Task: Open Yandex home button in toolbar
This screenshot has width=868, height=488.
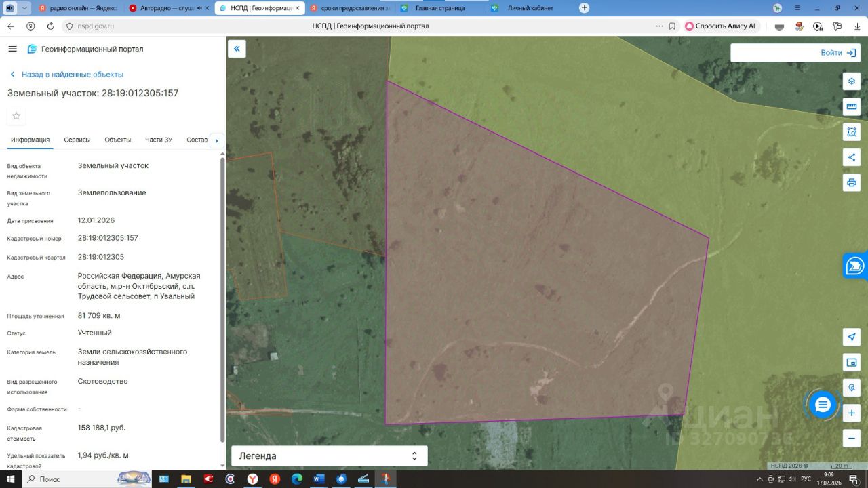Action: 31,26
